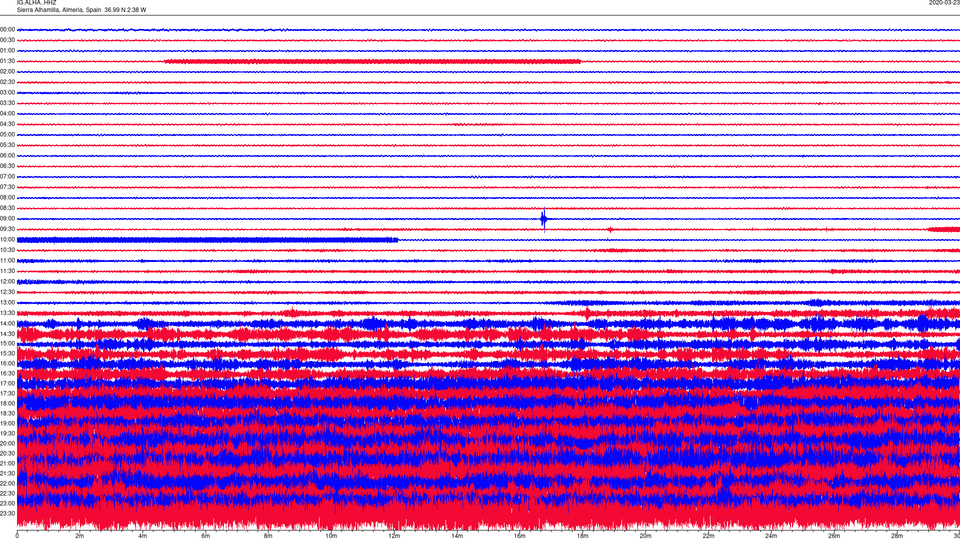The image size is (960, 540).
Task: Click the 6m tick on the minute axis
Action: tap(206, 536)
